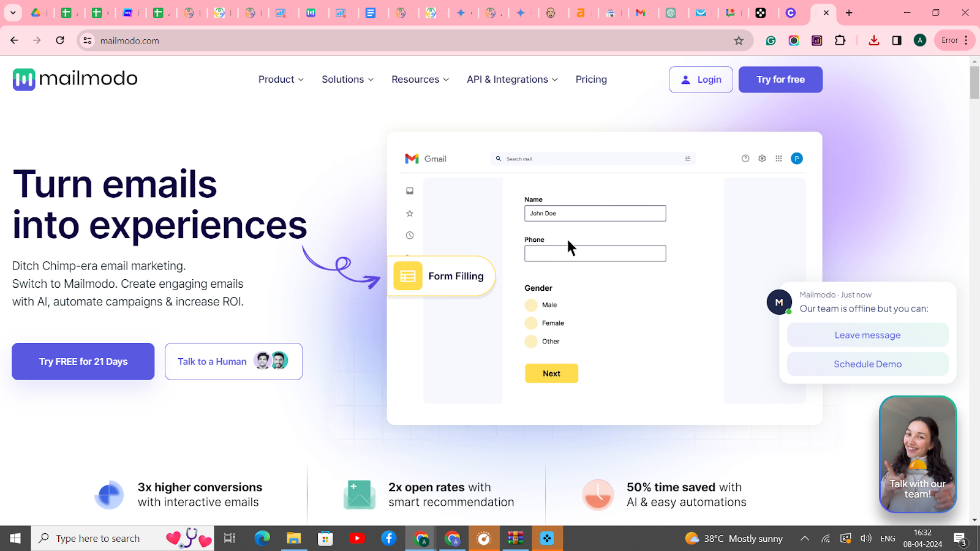Bookmark this page with the star icon

click(739, 40)
